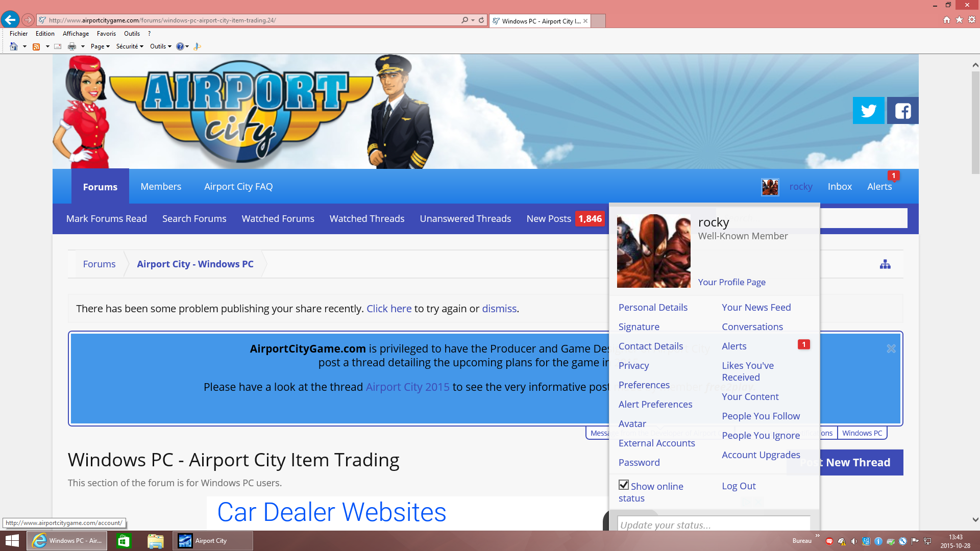
Task: Open the Account Upgrades link
Action: coord(761,455)
